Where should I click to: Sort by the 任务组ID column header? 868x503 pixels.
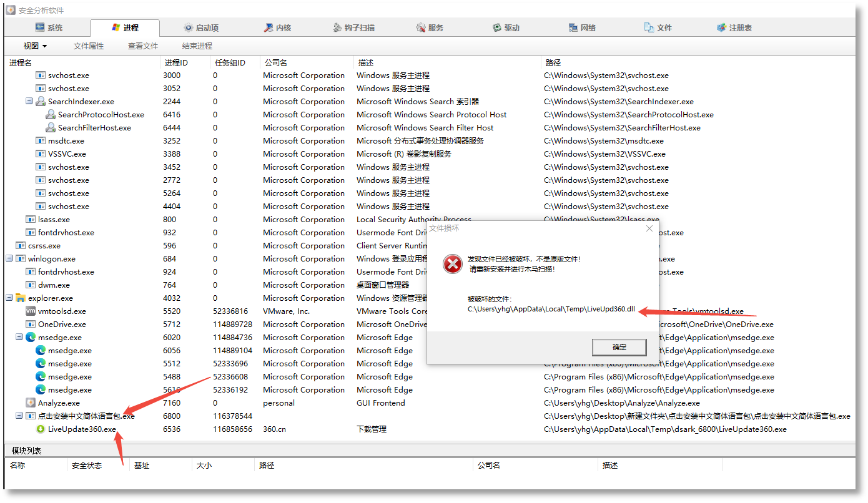(235, 62)
